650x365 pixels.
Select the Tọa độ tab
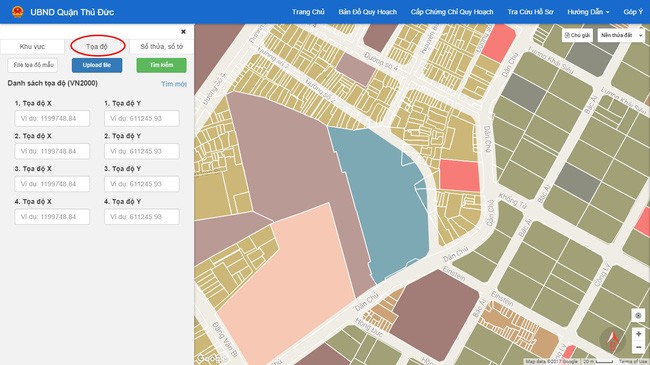(97, 46)
